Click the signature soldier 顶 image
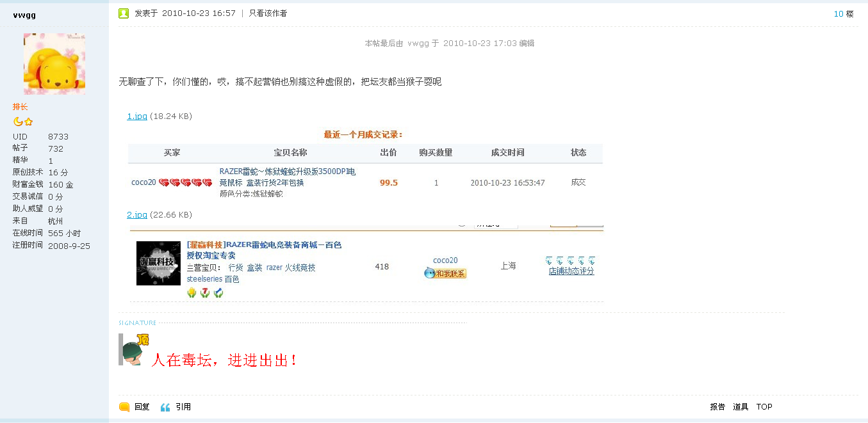This screenshot has width=868, height=423. tap(135, 349)
